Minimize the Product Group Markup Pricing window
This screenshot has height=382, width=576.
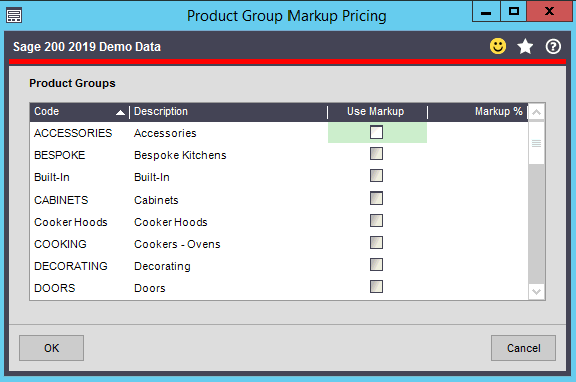486,11
